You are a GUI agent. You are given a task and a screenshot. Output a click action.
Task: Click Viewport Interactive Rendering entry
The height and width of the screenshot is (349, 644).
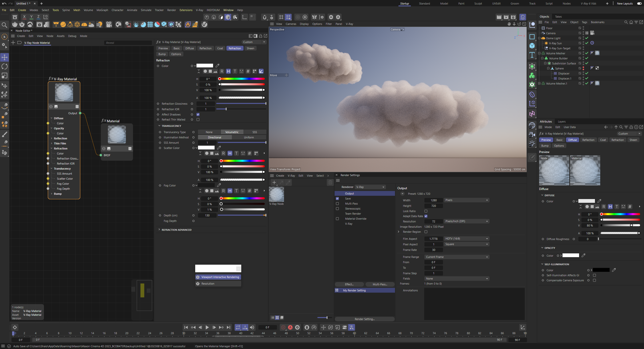click(x=218, y=277)
